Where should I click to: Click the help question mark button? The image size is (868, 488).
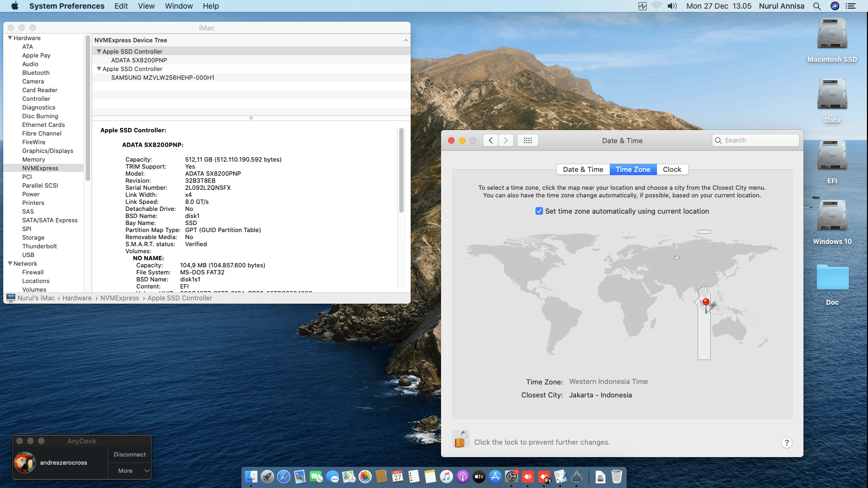point(787,443)
